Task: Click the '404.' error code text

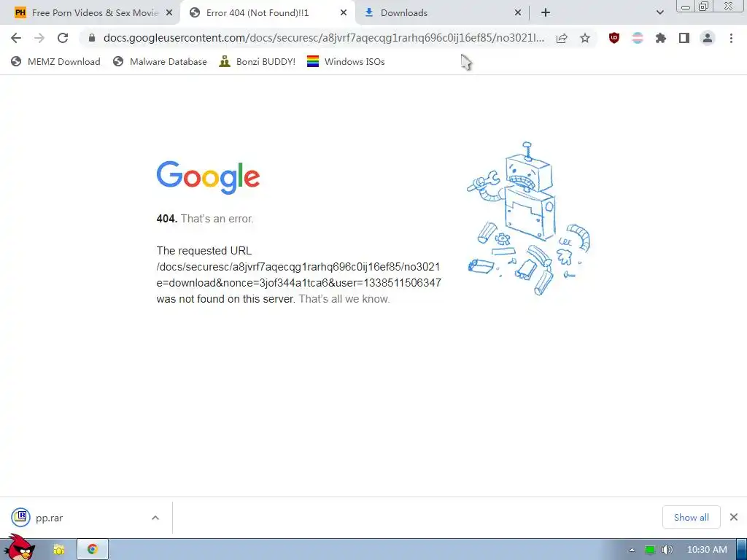Action: point(167,219)
